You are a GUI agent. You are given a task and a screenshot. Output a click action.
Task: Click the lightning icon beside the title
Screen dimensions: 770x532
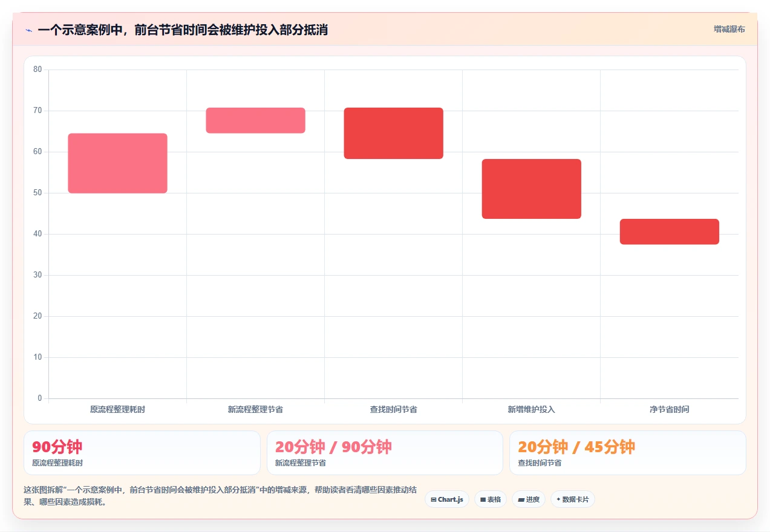pyautogui.click(x=28, y=30)
